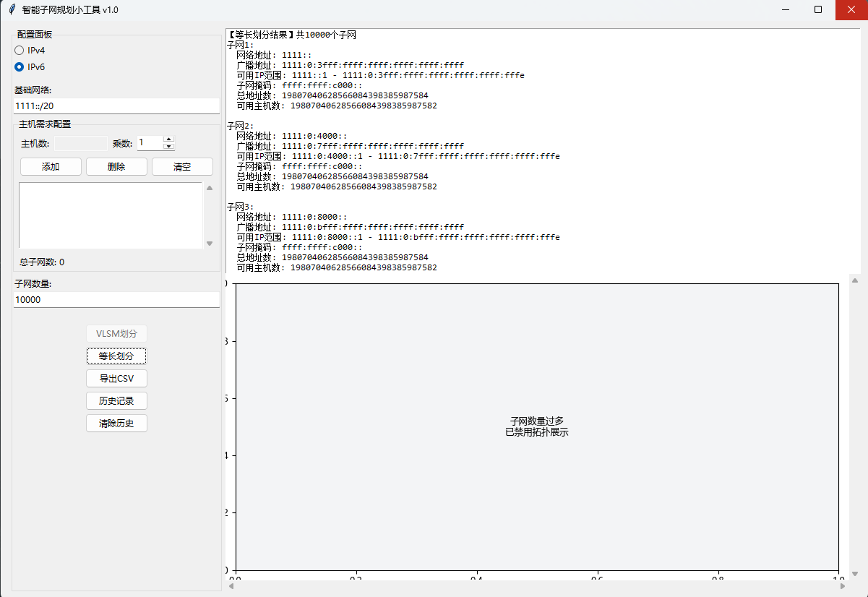868x597 pixels.
Task: Click the 子网数量过多 message in chart
Action: (537, 421)
